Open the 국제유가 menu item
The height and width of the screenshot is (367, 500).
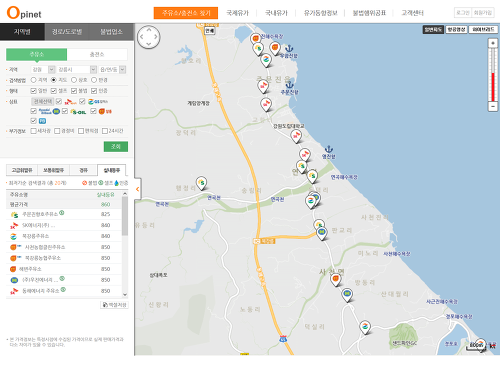238,13
